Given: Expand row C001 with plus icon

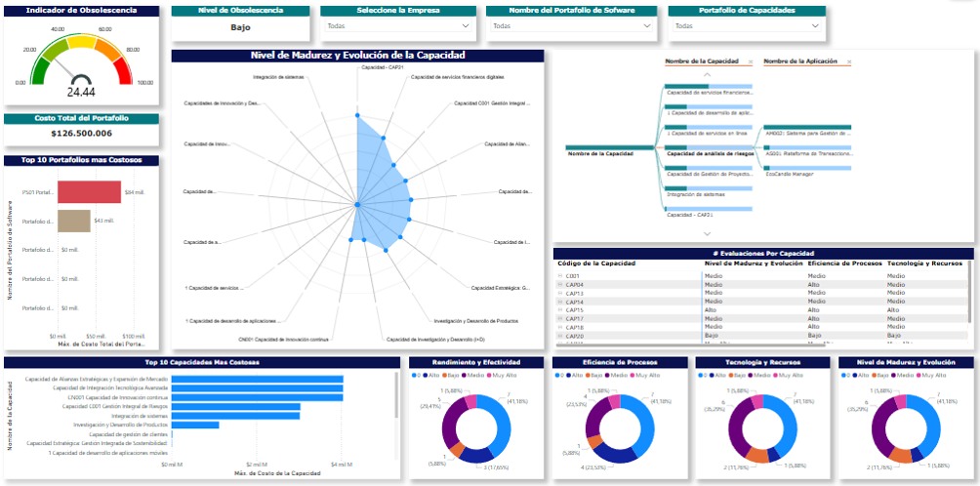Looking at the screenshot, I should click(560, 276).
